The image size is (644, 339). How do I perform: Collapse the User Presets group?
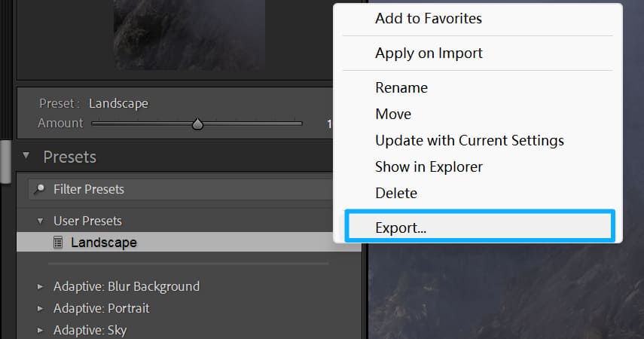click(40, 221)
